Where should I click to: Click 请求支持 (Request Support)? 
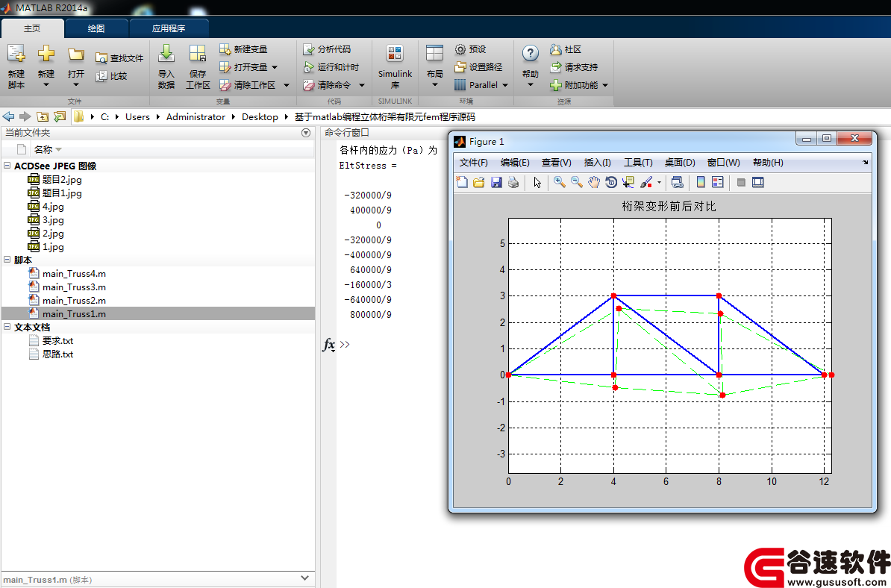point(574,67)
